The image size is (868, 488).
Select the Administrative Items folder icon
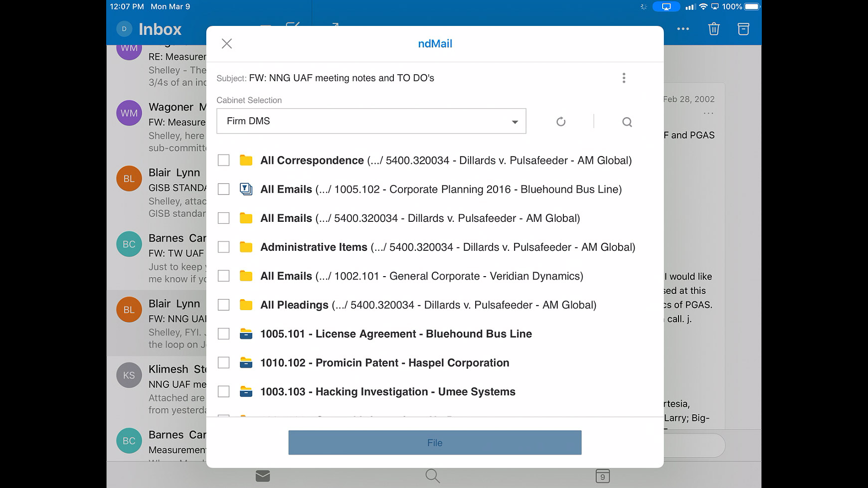pos(246,247)
